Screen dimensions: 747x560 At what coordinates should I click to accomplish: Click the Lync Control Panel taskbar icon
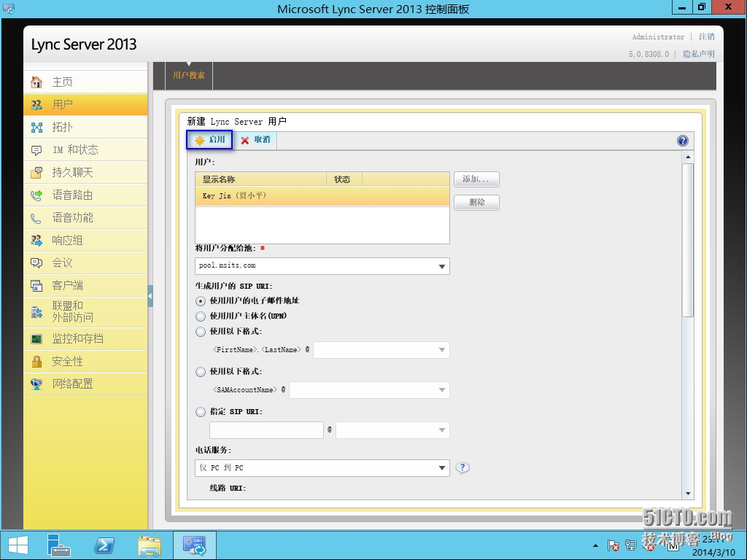click(x=194, y=545)
